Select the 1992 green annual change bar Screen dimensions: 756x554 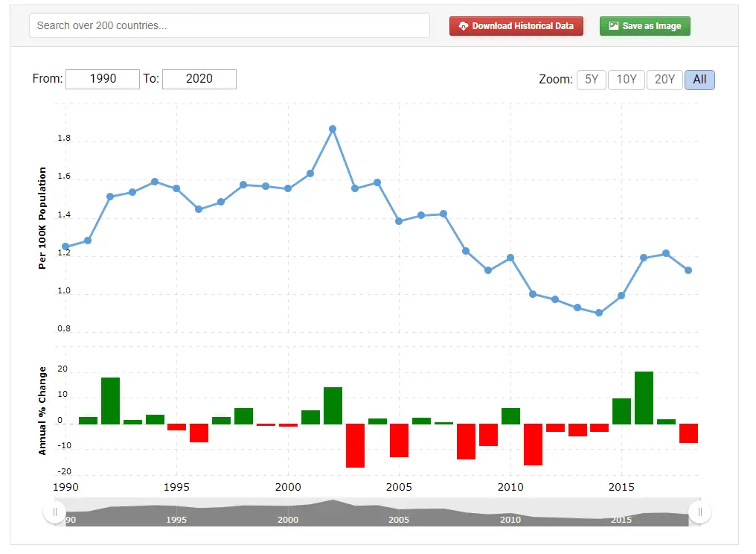(110, 401)
